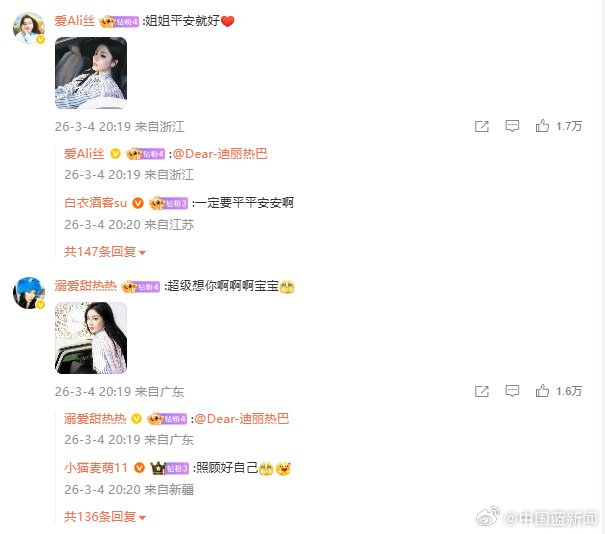Open the username 白衣酒客su
Screen dimensions: 605x534
tap(95, 203)
